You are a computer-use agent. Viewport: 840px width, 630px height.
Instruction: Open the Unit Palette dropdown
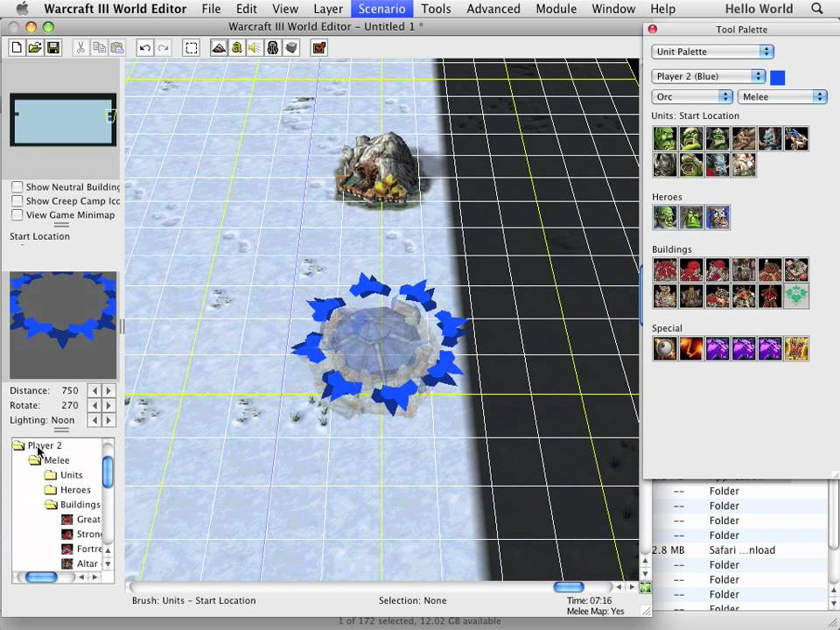pyautogui.click(x=712, y=52)
